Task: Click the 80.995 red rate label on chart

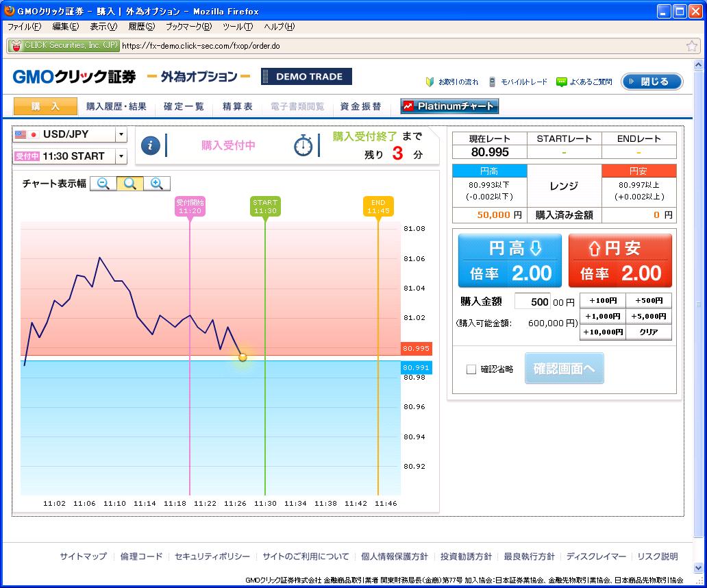Action: [x=416, y=349]
